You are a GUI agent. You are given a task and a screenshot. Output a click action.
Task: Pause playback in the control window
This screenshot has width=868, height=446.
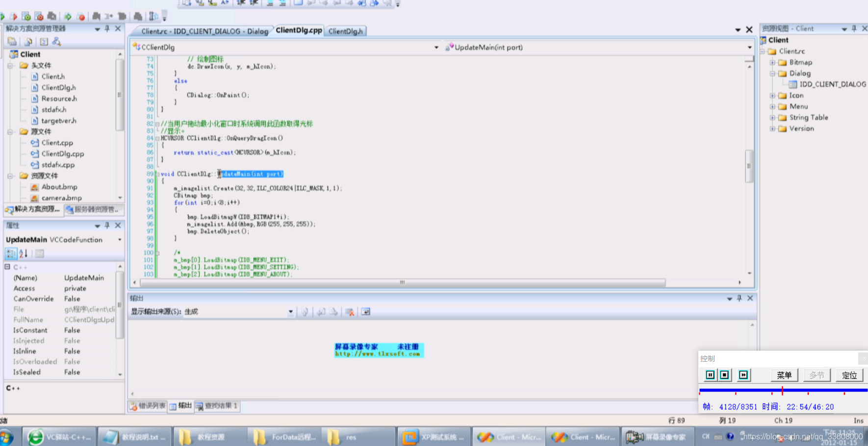(710, 375)
